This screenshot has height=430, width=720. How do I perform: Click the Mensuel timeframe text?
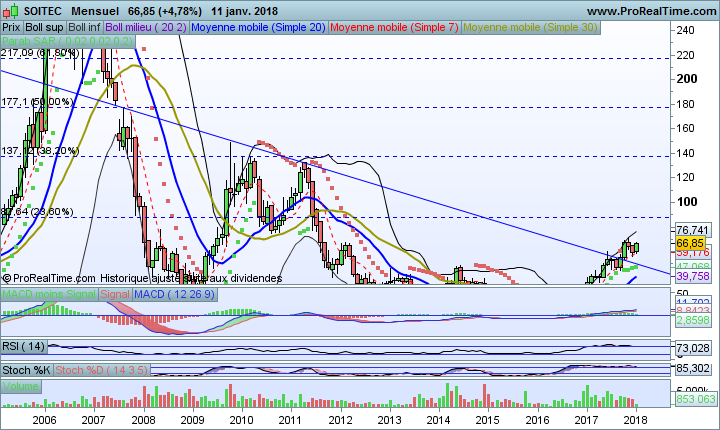click(x=96, y=11)
